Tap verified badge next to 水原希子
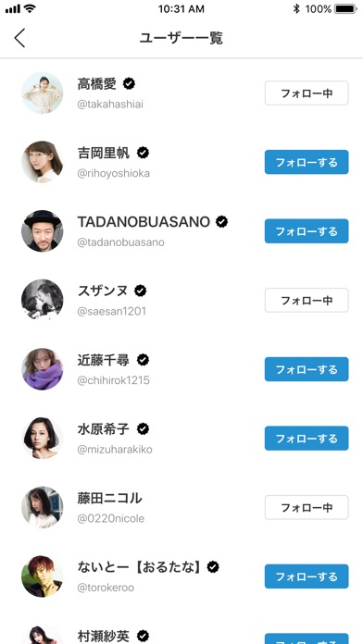This screenshot has width=363, height=644. [x=143, y=428]
